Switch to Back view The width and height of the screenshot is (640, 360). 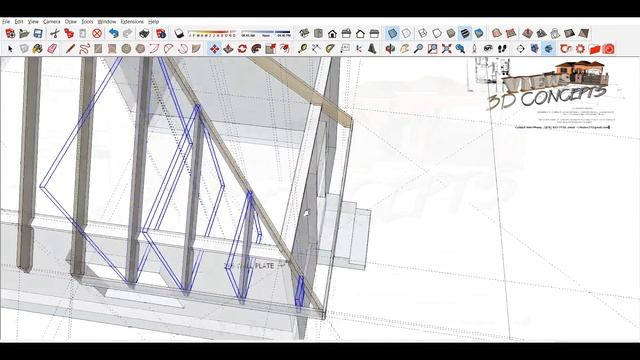tap(360, 33)
